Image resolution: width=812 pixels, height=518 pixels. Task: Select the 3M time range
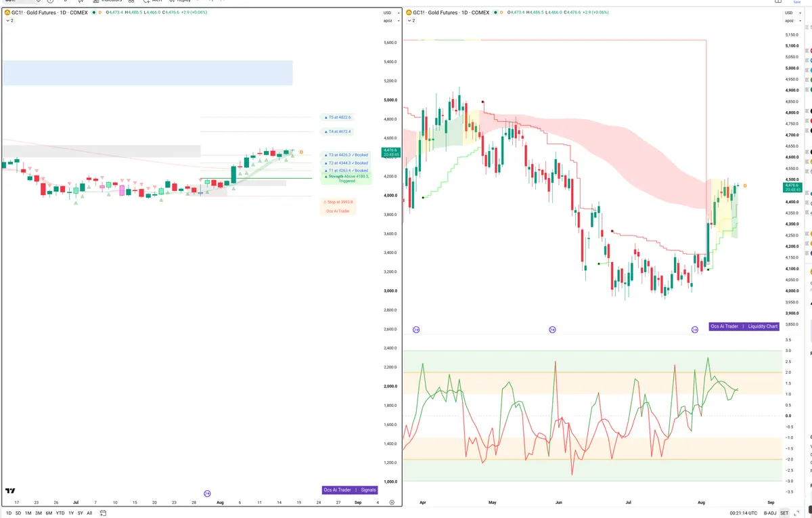pos(39,513)
